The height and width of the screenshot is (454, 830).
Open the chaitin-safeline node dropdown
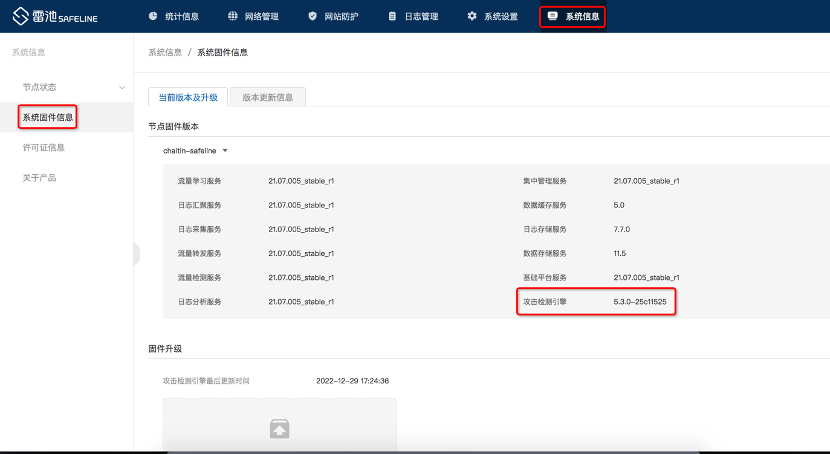pos(196,151)
